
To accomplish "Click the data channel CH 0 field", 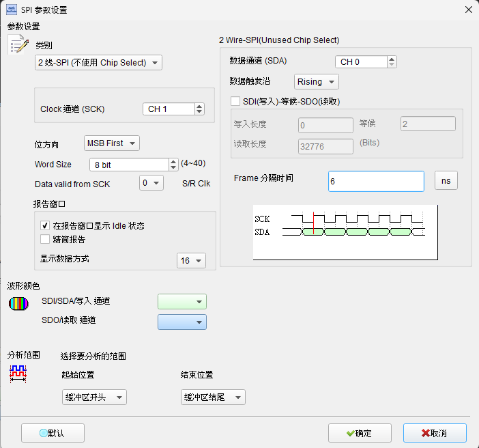I will pos(361,62).
